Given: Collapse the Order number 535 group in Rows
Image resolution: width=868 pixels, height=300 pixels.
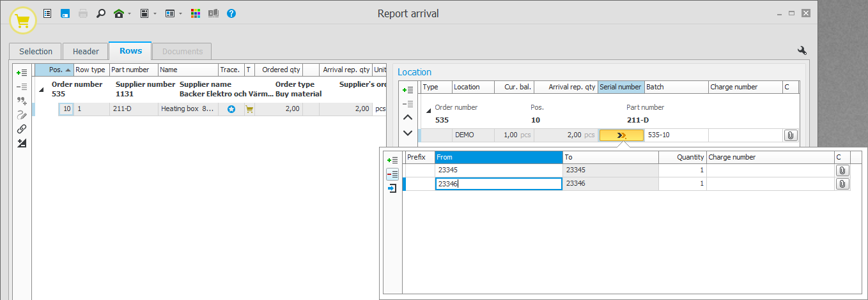Looking at the screenshot, I should click(42, 90).
